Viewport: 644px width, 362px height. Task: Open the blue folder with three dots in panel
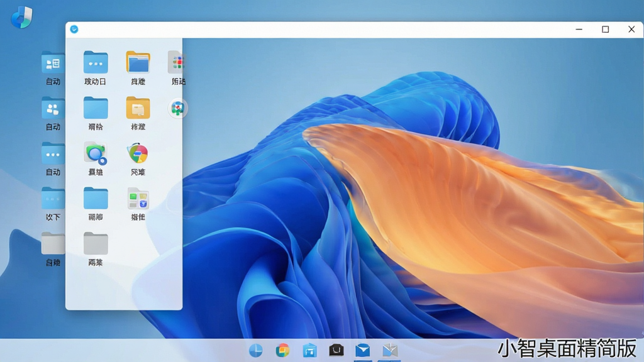pyautogui.click(x=96, y=62)
